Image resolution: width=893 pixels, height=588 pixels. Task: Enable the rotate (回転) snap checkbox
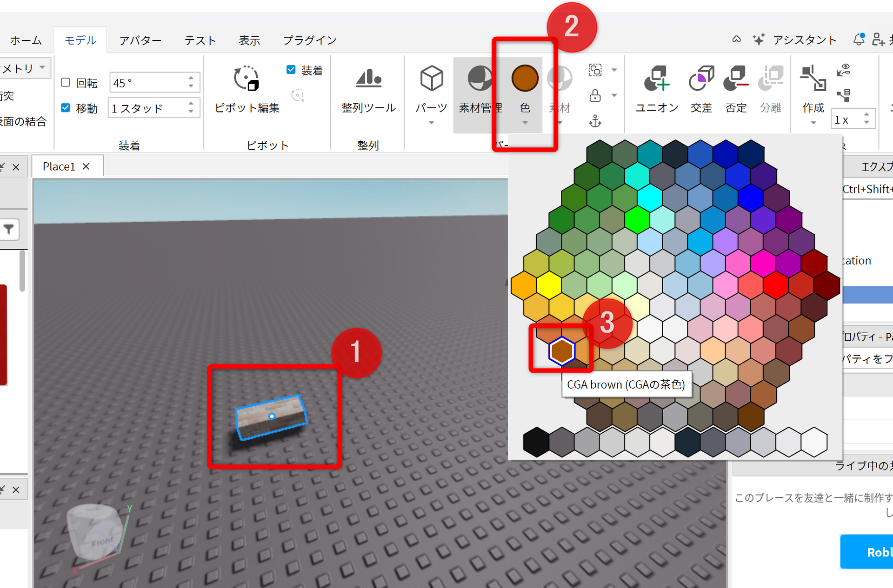66,83
